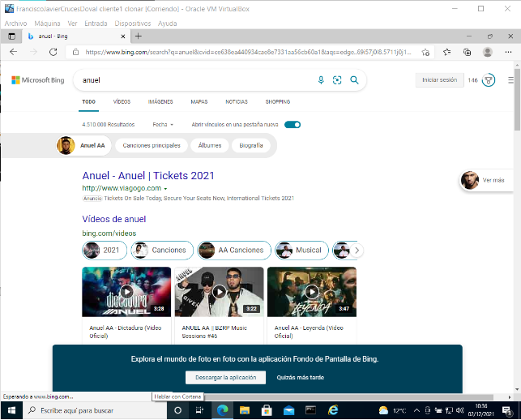Expand the Fecha date filter dropdown
The image size is (521, 420).
(163, 125)
